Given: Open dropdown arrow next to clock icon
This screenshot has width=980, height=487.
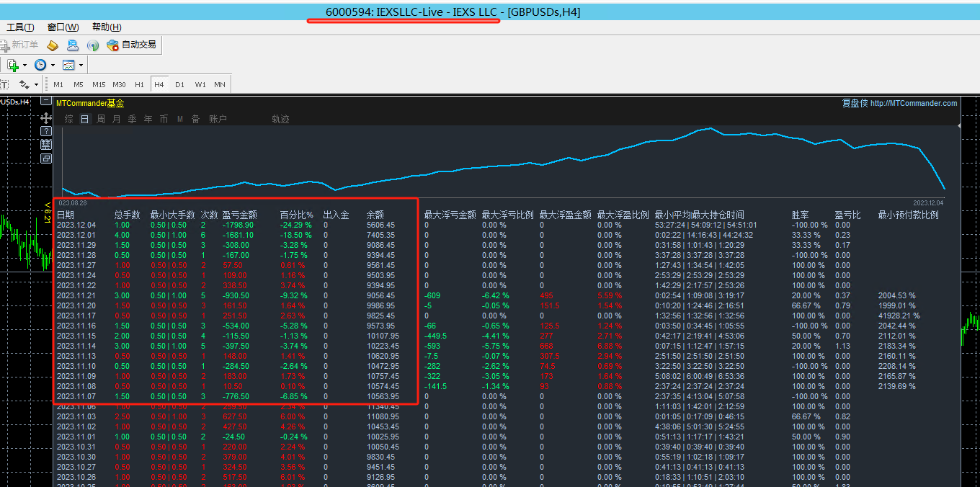Looking at the screenshot, I should (53, 66).
